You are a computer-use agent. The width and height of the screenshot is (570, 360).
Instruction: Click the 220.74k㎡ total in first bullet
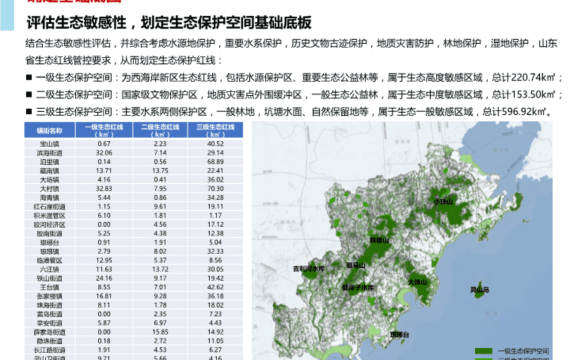(x=533, y=77)
